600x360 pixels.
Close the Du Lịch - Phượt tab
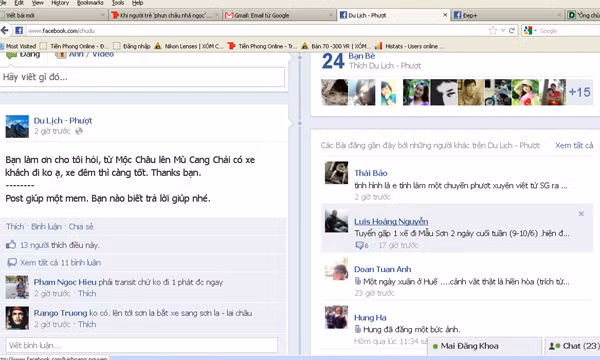click(445, 15)
